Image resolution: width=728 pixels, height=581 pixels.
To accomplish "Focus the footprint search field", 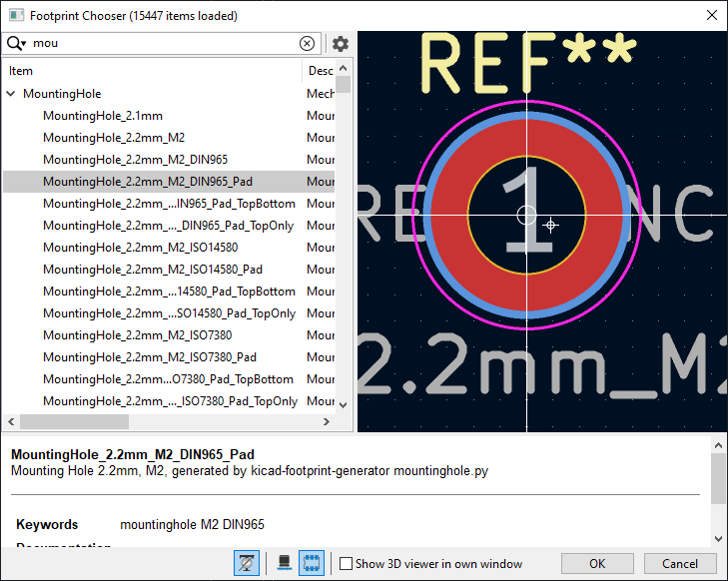I will coord(163,43).
